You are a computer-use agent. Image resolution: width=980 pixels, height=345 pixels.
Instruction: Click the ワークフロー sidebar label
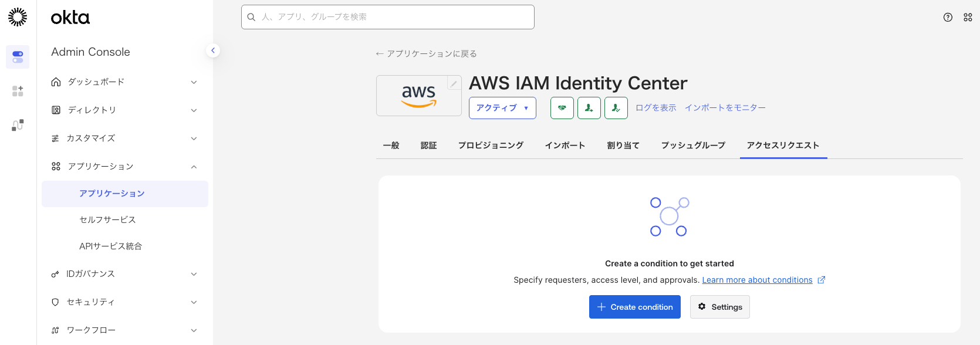pos(91,330)
